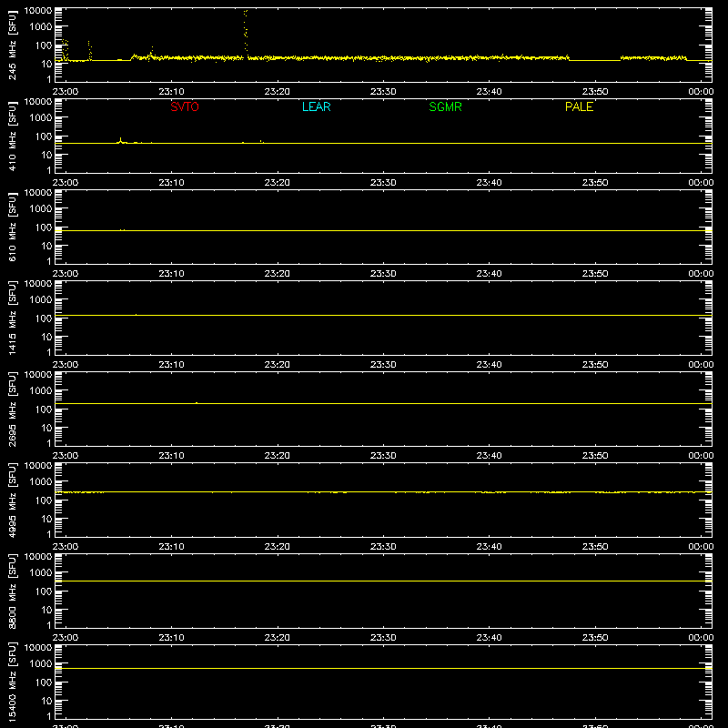The image size is (728, 728).
Task: Click the 23:30 tick label below 410 MHz panel
Action: (x=383, y=183)
